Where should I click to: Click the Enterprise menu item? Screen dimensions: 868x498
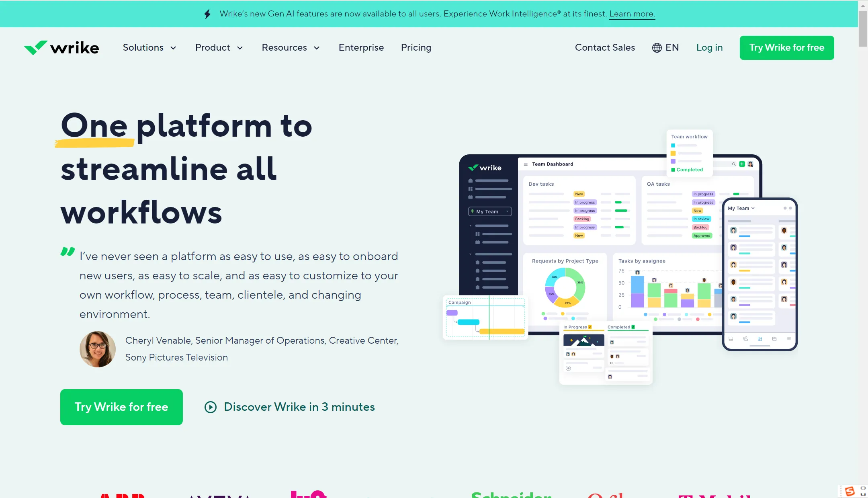click(361, 47)
